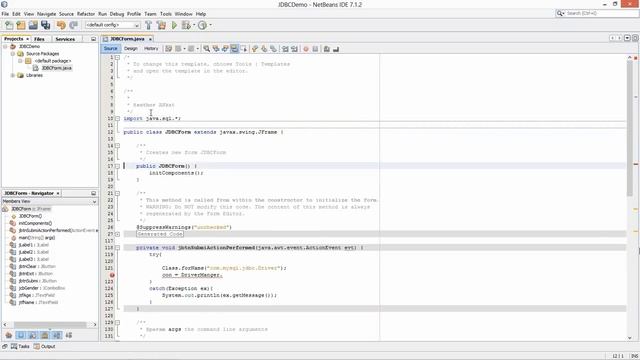640x360 pixels.
Task: Toggle Rectangular Selection in editor toolbar
Action: tap(244, 49)
